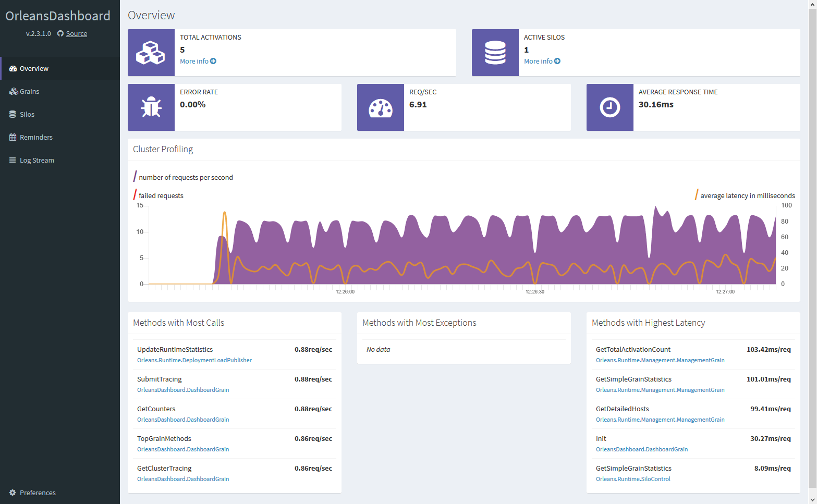Click the GitHub icon beside Source
Image resolution: width=817 pixels, height=504 pixels.
point(60,34)
